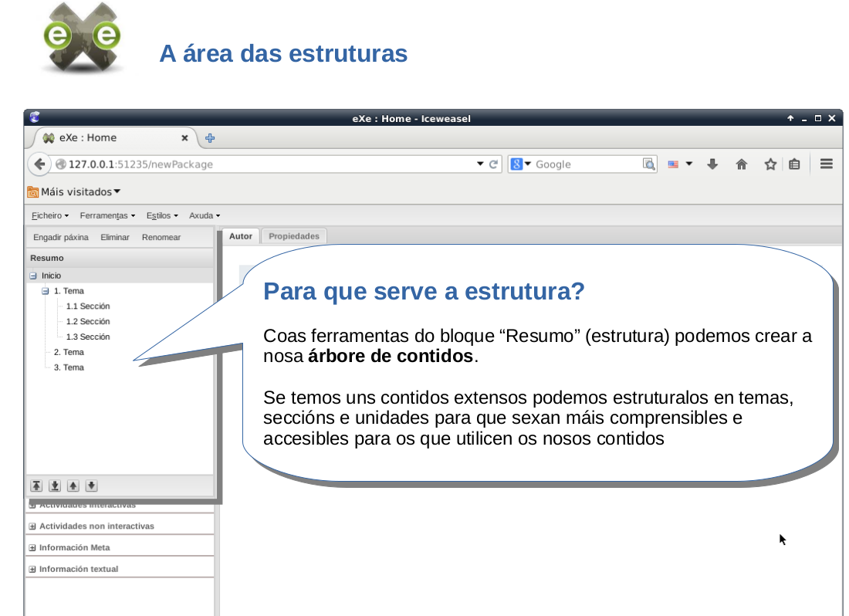The height and width of the screenshot is (616, 849).
Task: Bookmark this page with the star icon
Action: [770, 164]
